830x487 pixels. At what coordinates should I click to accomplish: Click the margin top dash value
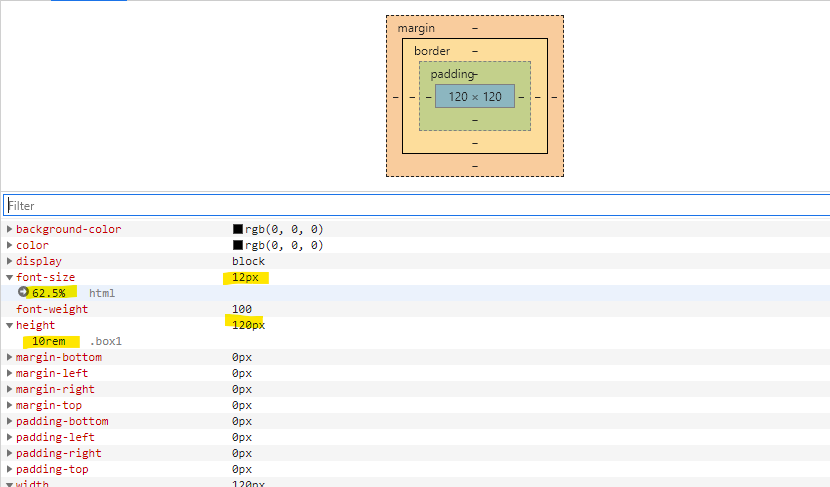pos(475,28)
